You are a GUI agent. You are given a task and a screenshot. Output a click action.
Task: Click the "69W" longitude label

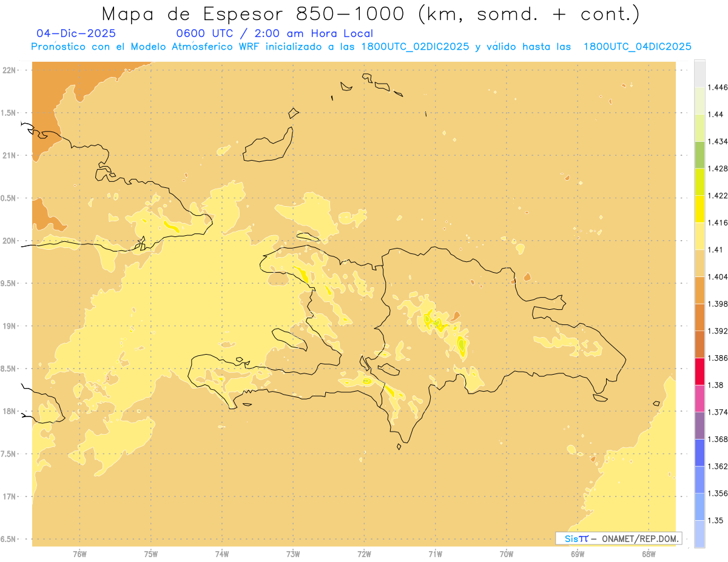click(578, 554)
